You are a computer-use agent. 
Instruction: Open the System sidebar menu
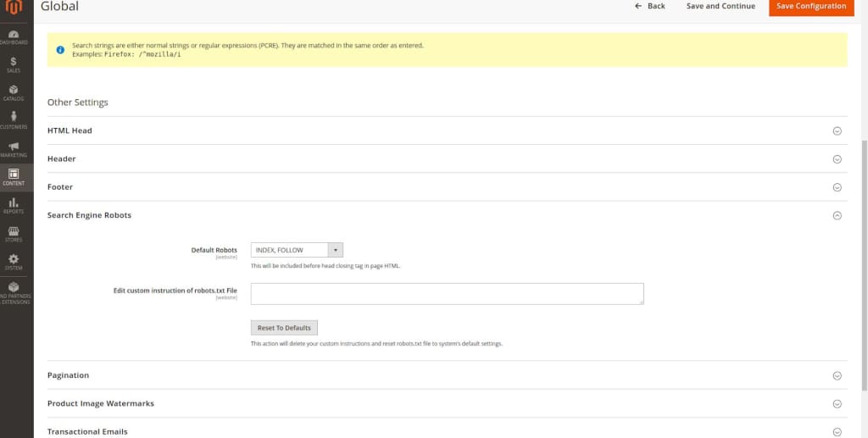(14, 262)
